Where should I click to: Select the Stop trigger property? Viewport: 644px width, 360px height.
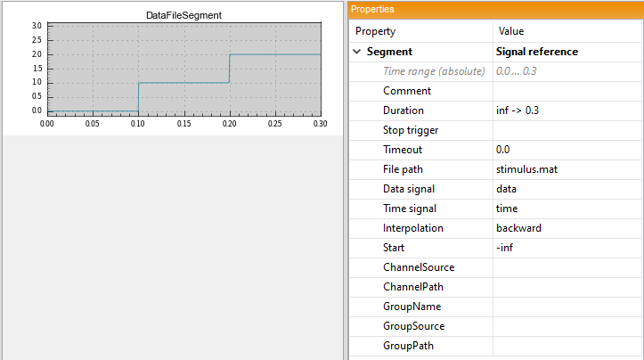point(411,130)
